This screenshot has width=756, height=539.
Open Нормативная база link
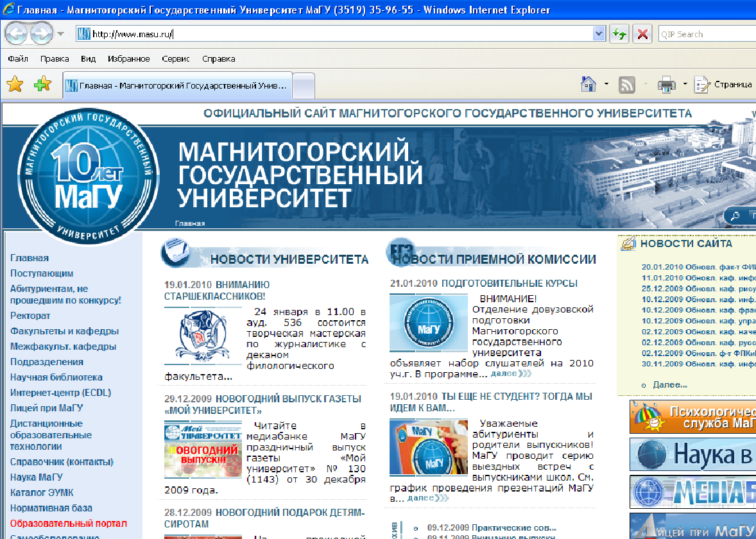pos(51,508)
